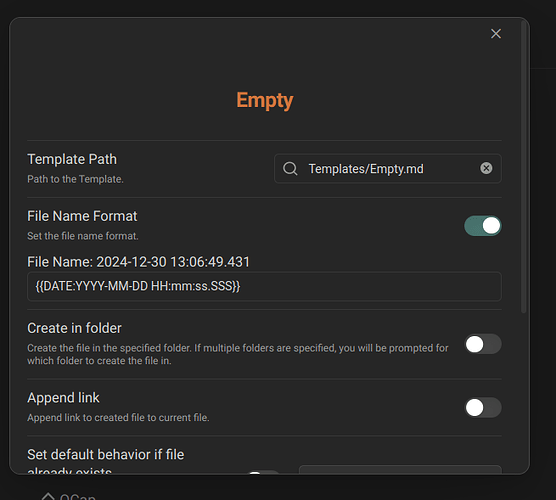Click the Append link setting label
This screenshot has width=556, height=500.
click(63, 398)
